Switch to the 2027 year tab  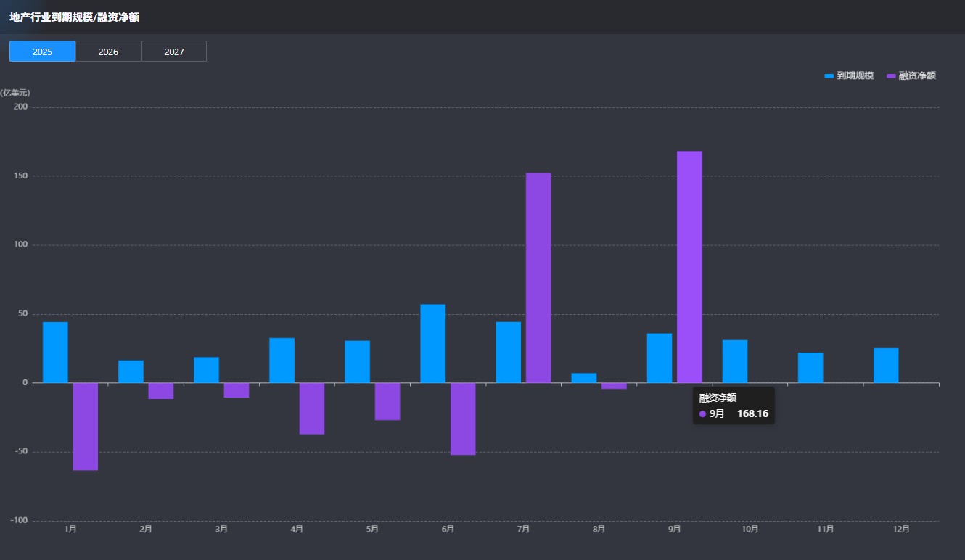pos(174,52)
